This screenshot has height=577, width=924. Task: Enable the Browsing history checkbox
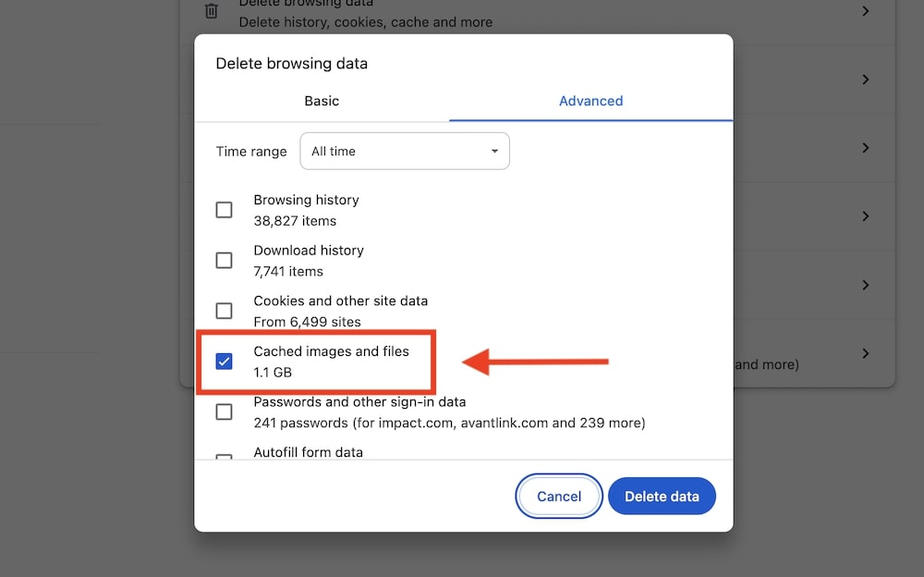point(224,210)
